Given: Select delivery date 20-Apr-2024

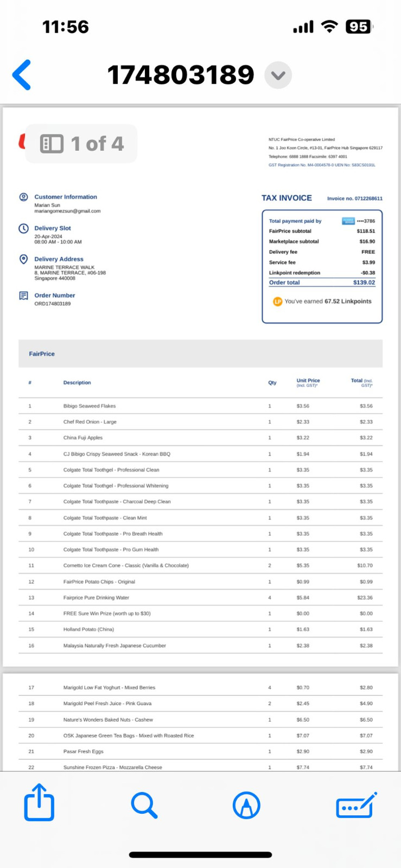Looking at the screenshot, I should click(48, 237).
